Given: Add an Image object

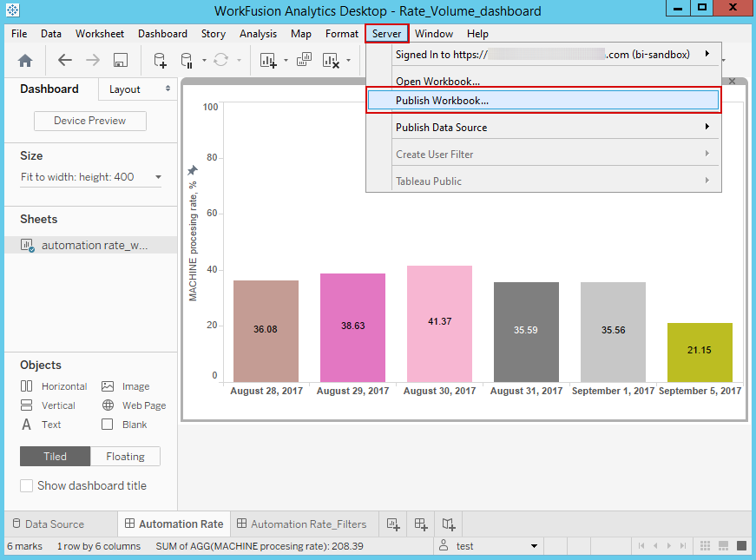Looking at the screenshot, I should coord(125,386).
